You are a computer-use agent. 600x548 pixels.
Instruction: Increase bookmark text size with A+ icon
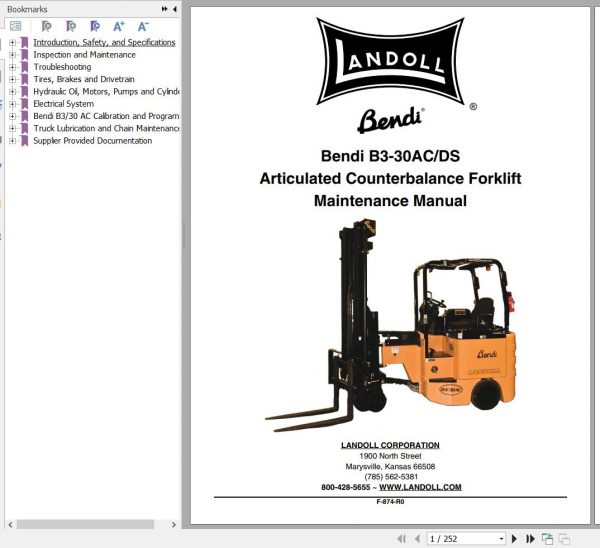[119, 26]
